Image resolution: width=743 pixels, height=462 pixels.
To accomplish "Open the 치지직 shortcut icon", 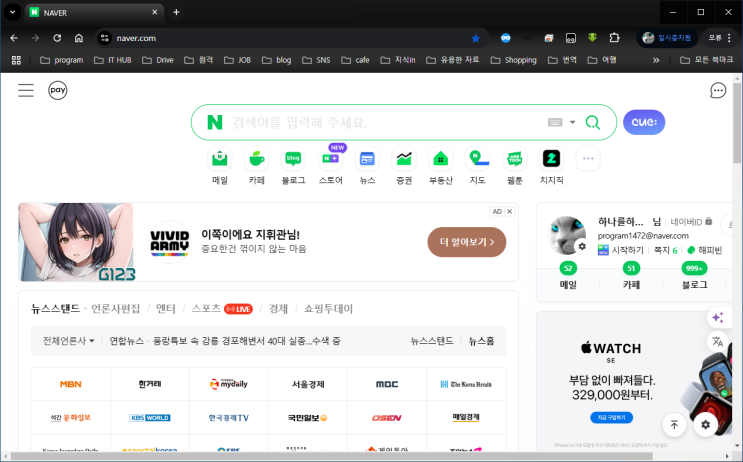I will [x=552, y=159].
